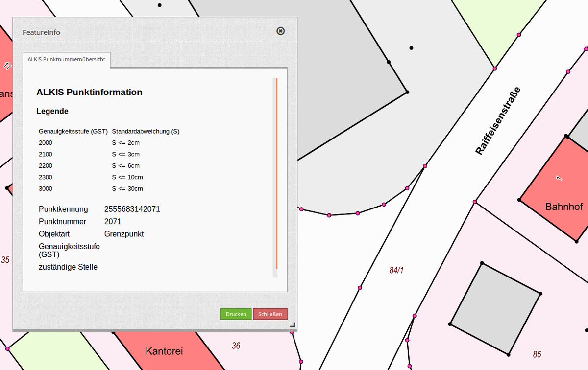
Task: Click legend row 2300
Action: (109, 177)
